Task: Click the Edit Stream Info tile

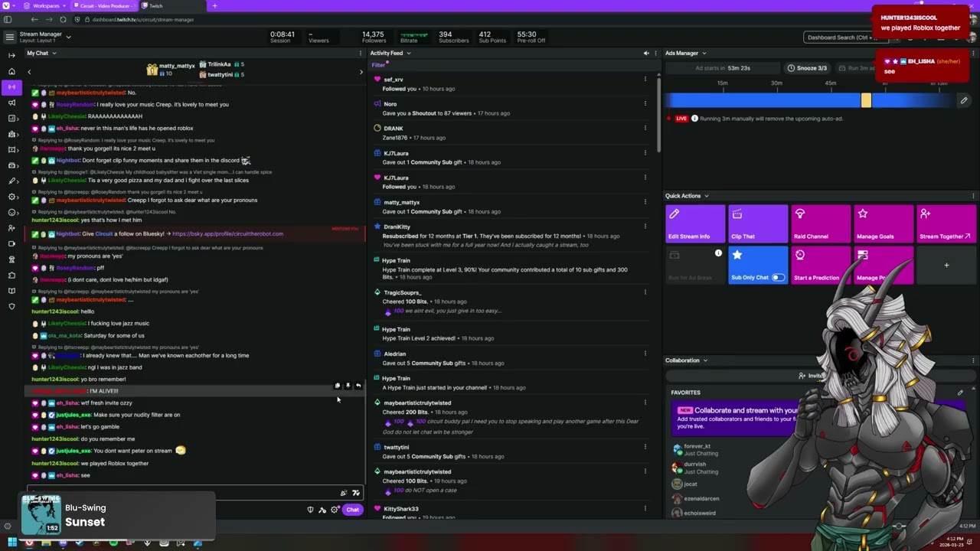Action: 695,224
